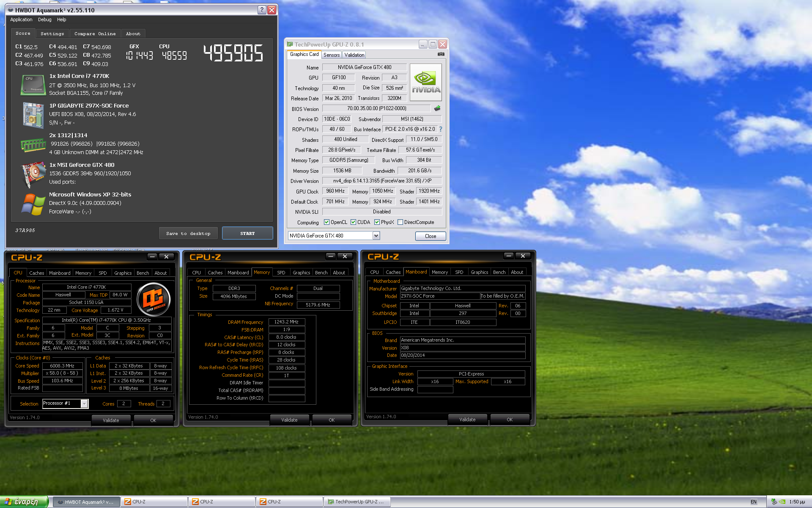
Task: Switch to the Sensors tab in GPU-Z
Action: point(332,55)
